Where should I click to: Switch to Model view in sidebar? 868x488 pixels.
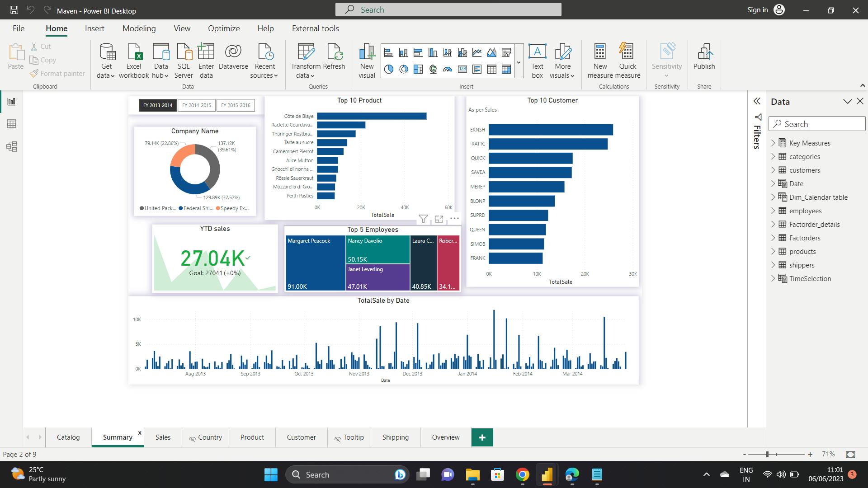coord(11,146)
